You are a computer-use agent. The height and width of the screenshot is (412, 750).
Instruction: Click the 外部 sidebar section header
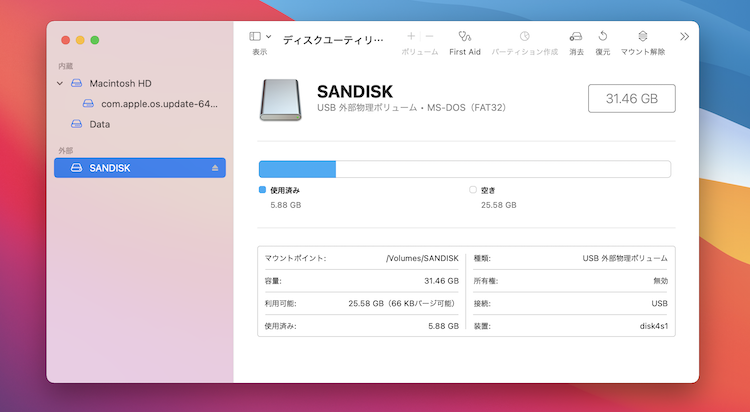click(x=66, y=151)
